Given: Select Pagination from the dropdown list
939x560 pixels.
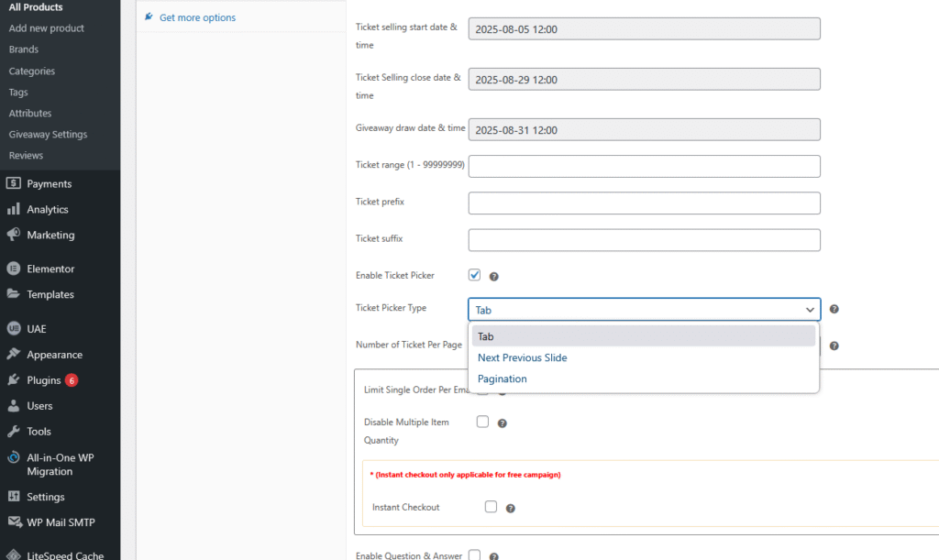Looking at the screenshot, I should (x=503, y=379).
